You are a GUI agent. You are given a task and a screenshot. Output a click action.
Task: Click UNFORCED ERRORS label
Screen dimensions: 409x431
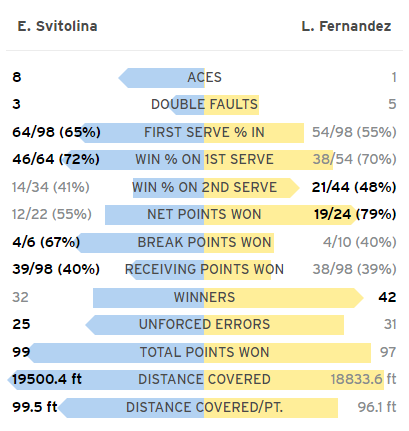204,324
